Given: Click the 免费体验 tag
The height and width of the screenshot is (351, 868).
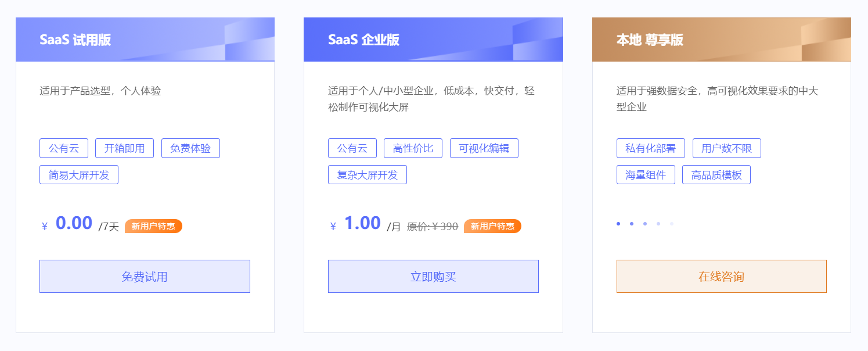Looking at the screenshot, I should (x=190, y=148).
